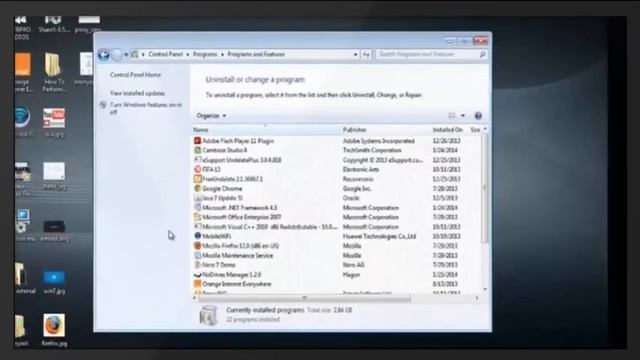Screen dimensions: 640x360
Task: Click the Java 7 Update icon
Action: (x=198, y=198)
